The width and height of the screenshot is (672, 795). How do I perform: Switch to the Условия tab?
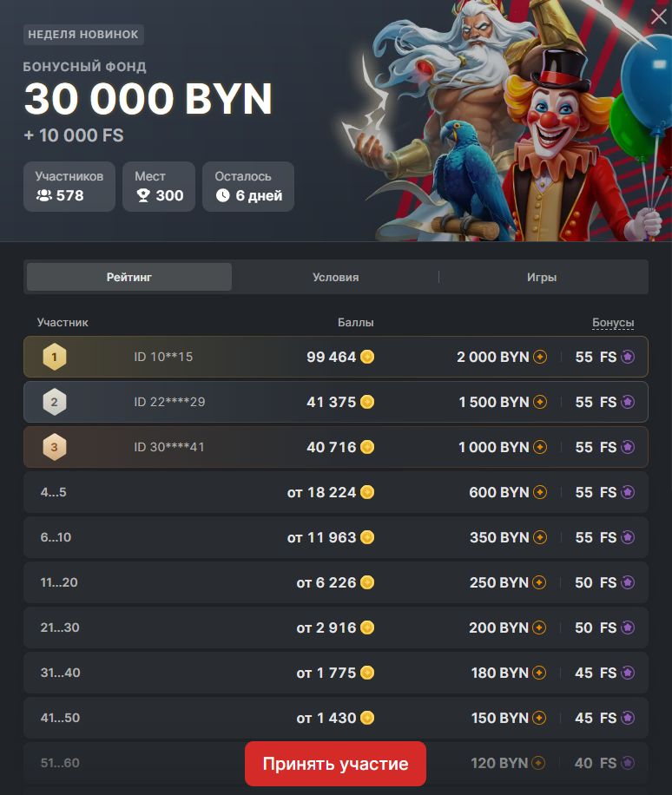[335, 278]
